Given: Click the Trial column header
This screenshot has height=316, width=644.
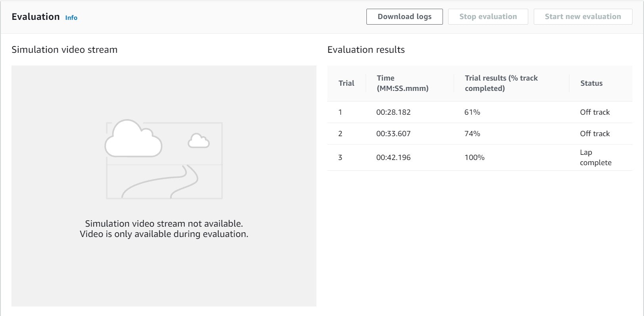Looking at the screenshot, I should click(x=346, y=83).
